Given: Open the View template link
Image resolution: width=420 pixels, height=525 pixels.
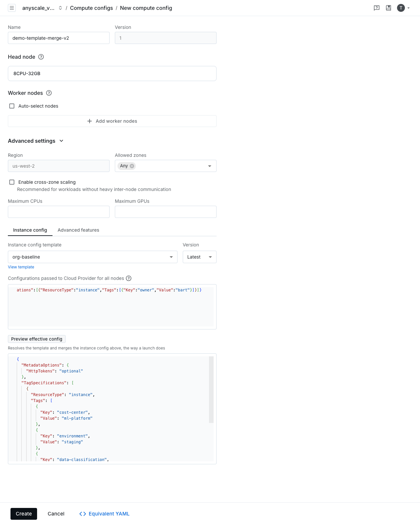Looking at the screenshot, I should click(21, 267).
